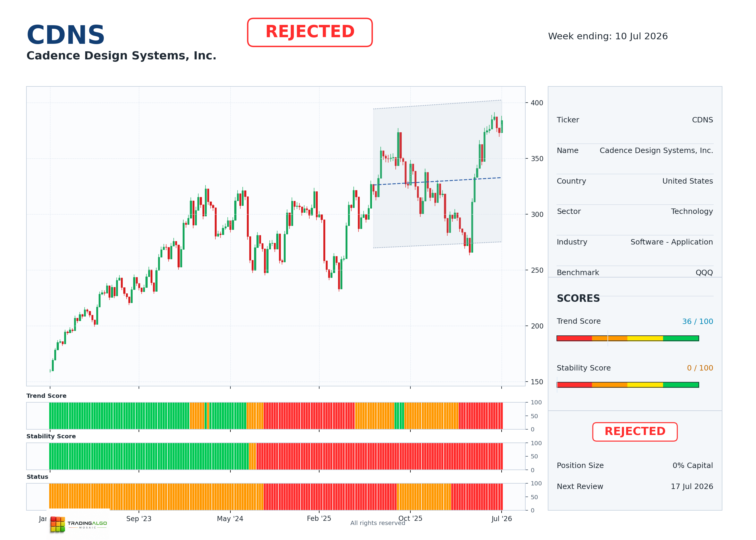The height and width of the screenshot is (540, 756).
Task: Click the 400 price axis label
Action: click(537, 103)
